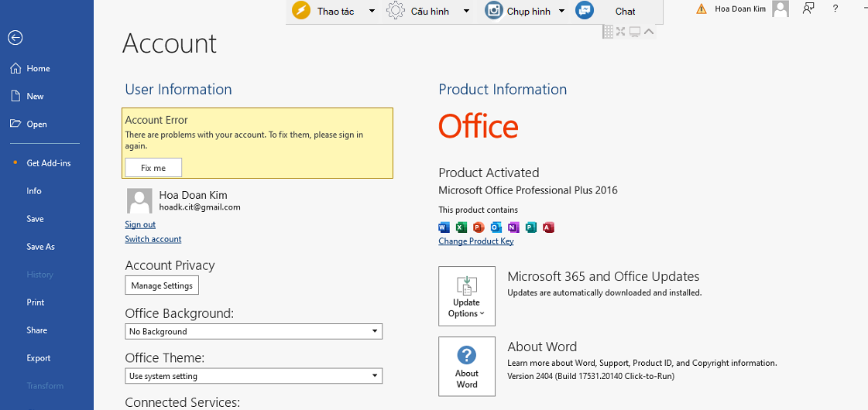This screenshot has width=868, height=410.
Task: Expand the Update Options menu
Action: pyautogui.click(x=467, y=296)
